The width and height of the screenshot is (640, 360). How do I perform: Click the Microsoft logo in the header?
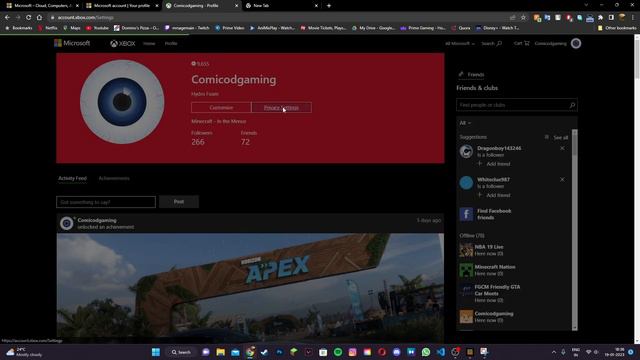point(72,43)
